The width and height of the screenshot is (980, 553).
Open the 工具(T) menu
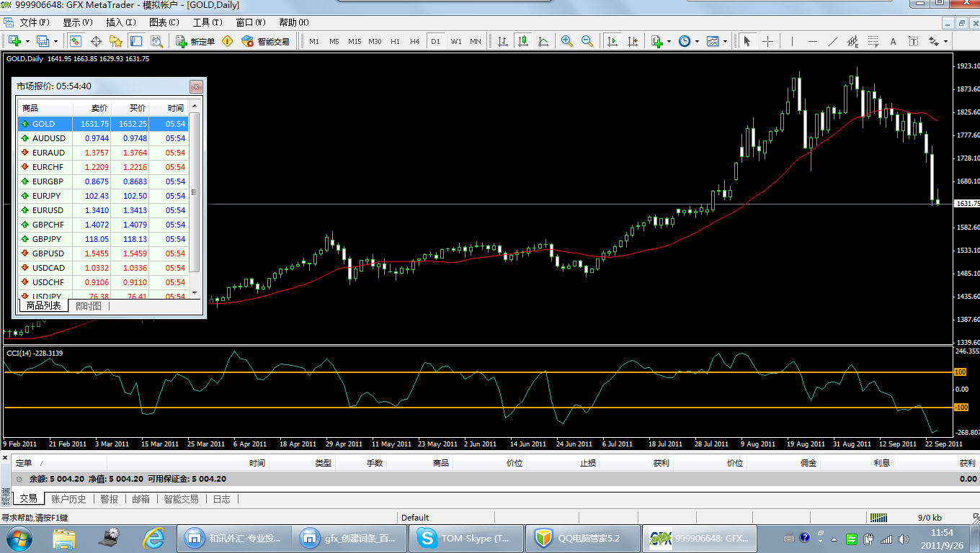207,22
